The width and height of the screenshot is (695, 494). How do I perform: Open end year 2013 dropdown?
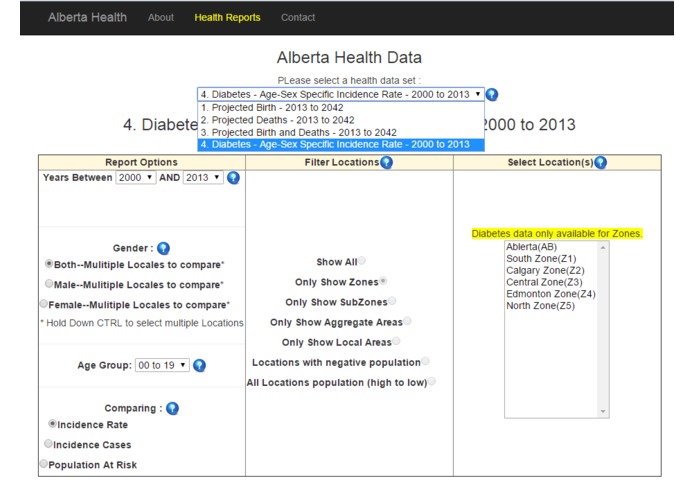coord(203,178)
